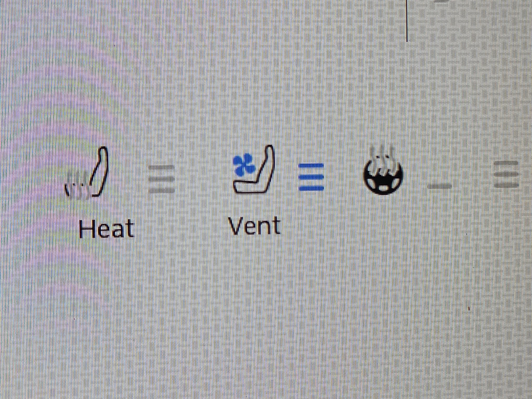Select the top blue vent level bar

(311, 166)
